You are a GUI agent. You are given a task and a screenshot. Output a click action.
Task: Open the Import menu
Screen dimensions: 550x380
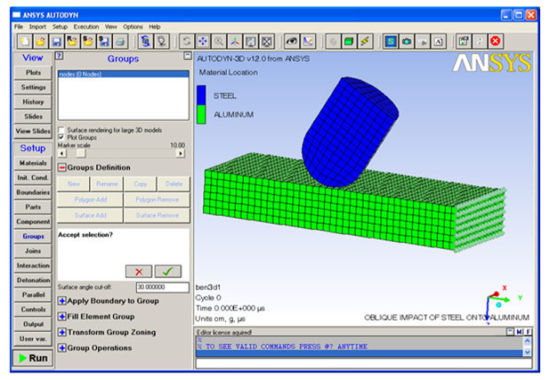pos(38,27)
